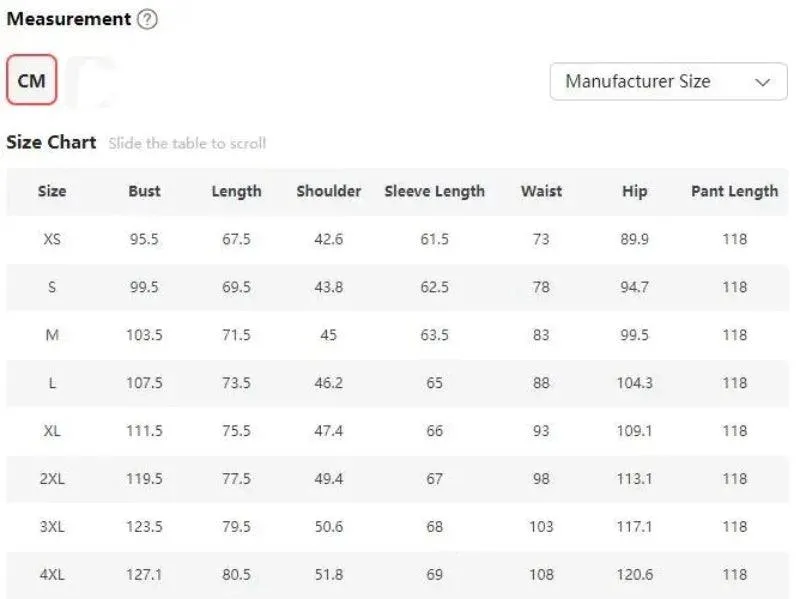The height and width of the screenshot is (599, 800).
Task: Click the chevron arrow in Manufacturer Size
Action: point(762,82)
